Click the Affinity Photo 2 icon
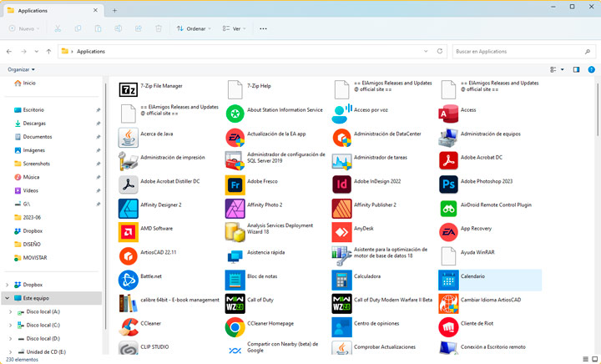This screenshot has width=601, height=364. pyautogui.click(x=235, y=209)
